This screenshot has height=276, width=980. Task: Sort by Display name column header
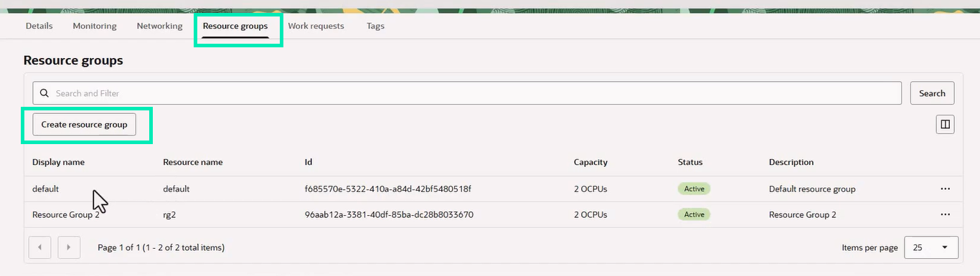click(58, 162)
